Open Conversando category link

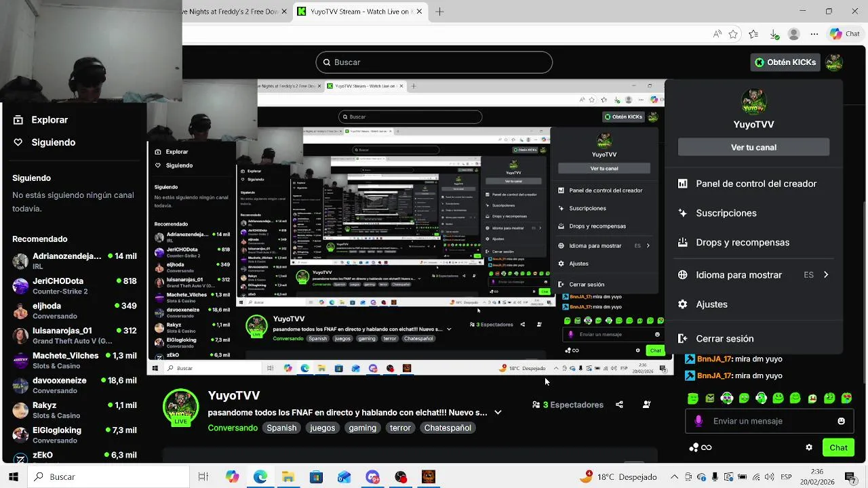[233, 428]
